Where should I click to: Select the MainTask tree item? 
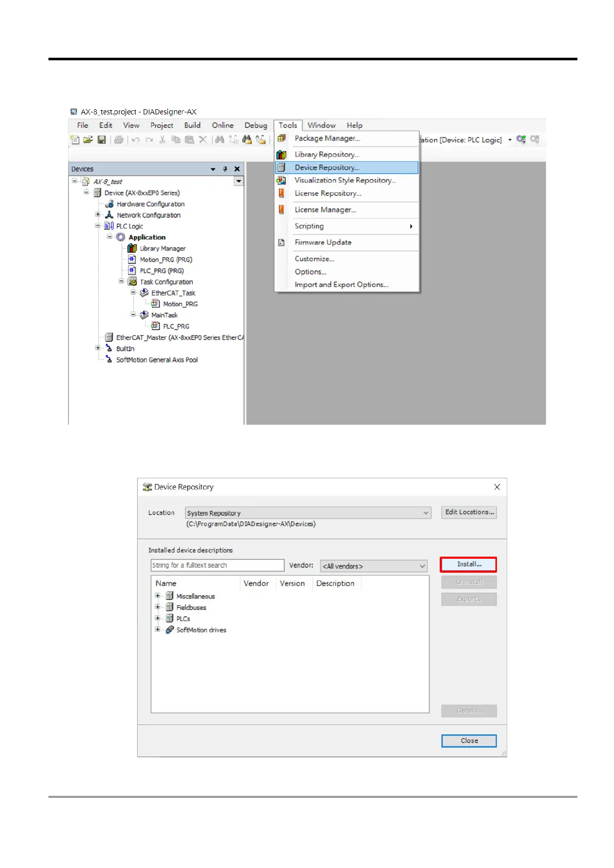click(164, 315)
